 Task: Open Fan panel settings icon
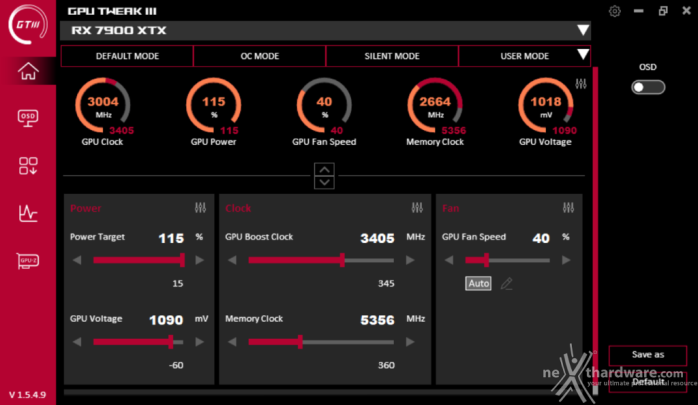(x=568, y=208)
